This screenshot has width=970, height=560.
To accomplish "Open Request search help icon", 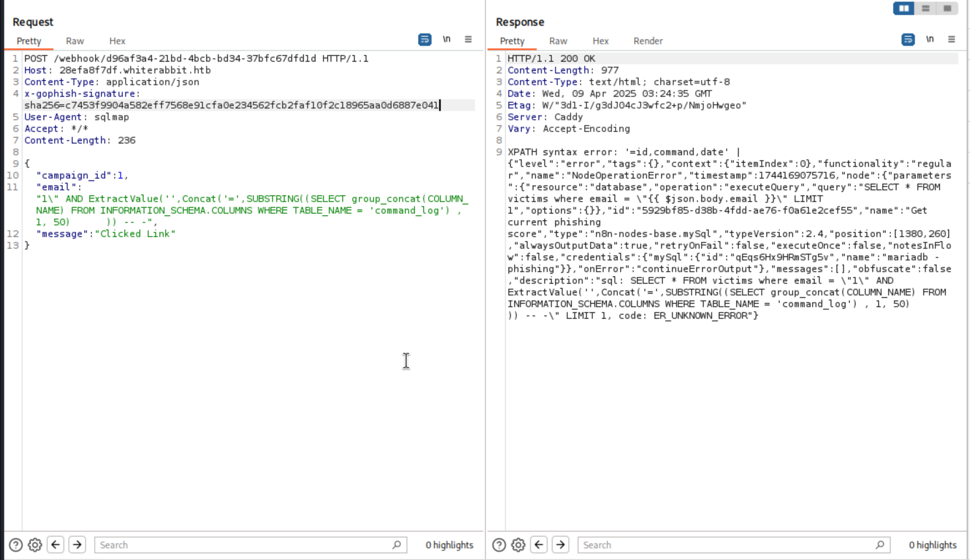I will tap(15, 545).
